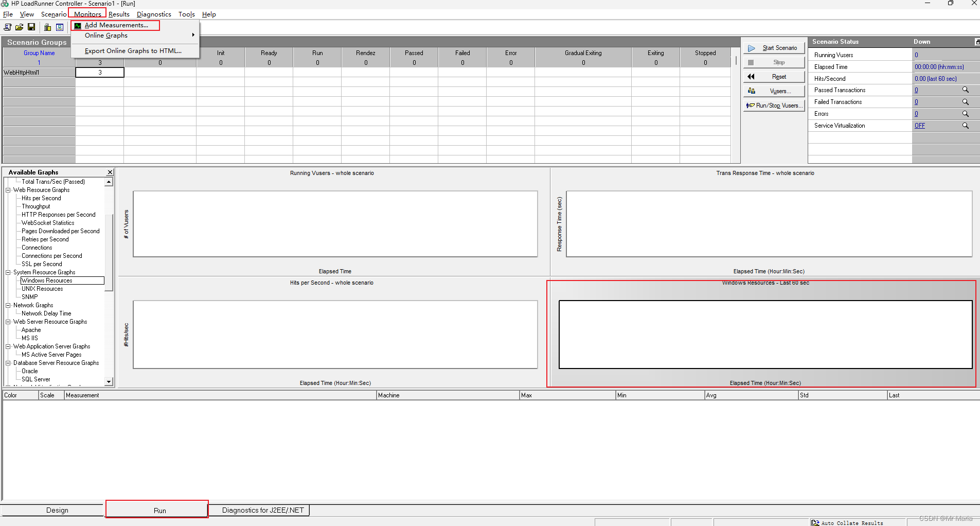Screen dimensions: 980x526
Task: Close the Available Graphs panel
Action: [x=110, y=172]
